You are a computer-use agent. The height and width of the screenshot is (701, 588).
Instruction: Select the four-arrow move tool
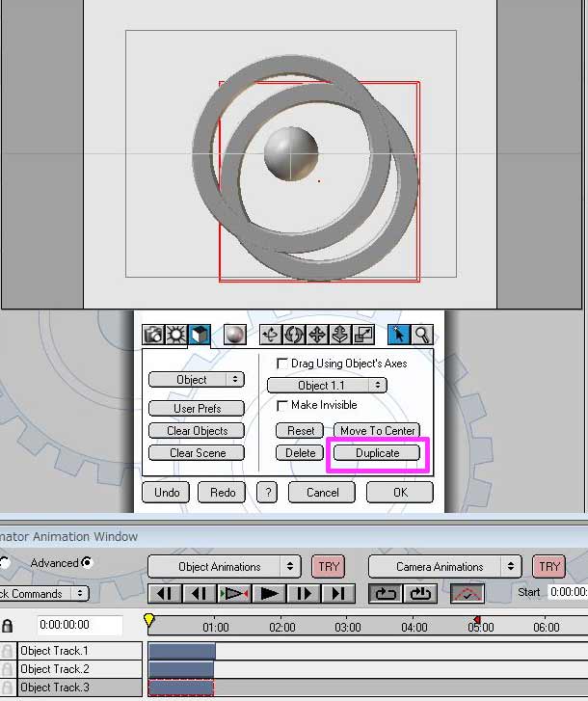(x=317, y=335)
